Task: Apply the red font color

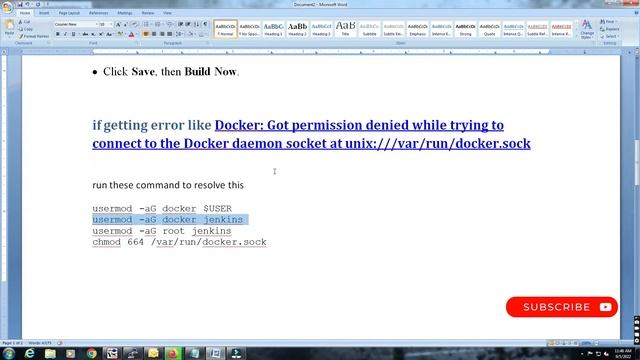Action: [x=131, y=34]
